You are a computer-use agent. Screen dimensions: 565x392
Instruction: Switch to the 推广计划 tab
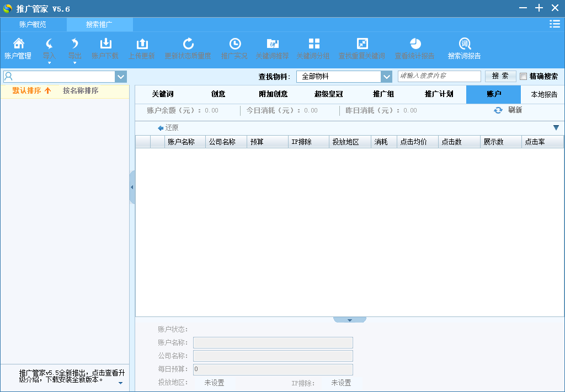pyautogui.click(x=439, y=94)
